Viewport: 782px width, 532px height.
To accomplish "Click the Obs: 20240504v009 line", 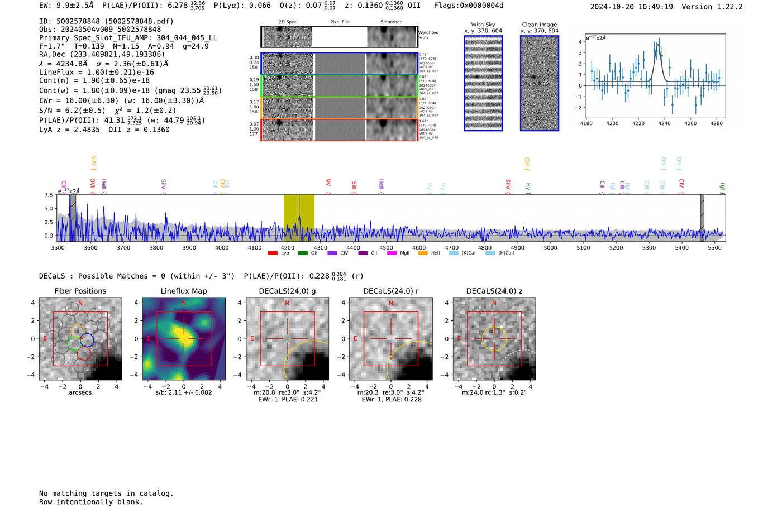I will pos(100,30).
